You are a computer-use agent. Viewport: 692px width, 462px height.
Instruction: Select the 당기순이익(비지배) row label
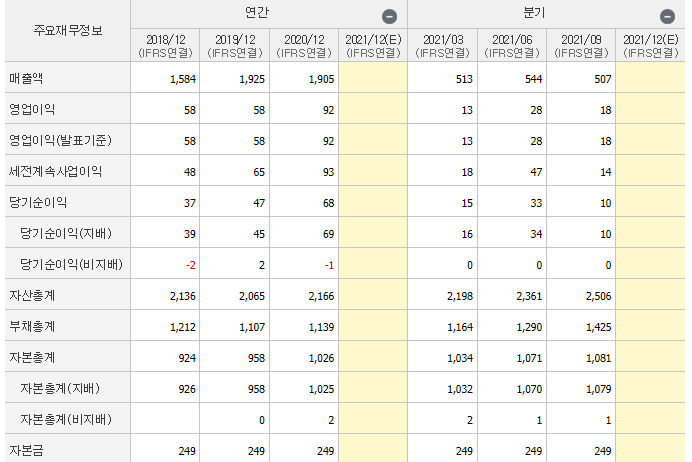[x=71, y=265]
